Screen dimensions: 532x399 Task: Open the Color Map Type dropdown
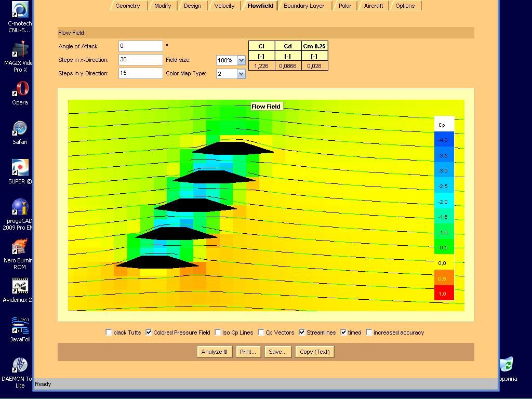[x=241, y=74]
